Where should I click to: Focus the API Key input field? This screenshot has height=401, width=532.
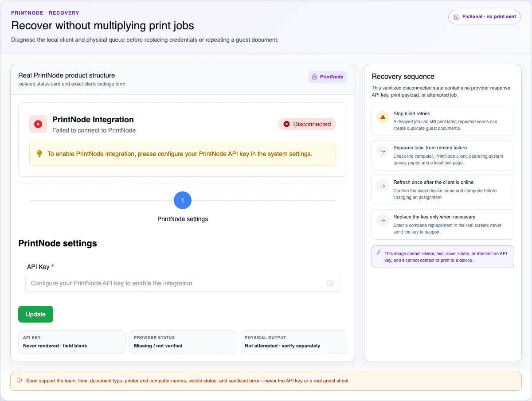183,283
